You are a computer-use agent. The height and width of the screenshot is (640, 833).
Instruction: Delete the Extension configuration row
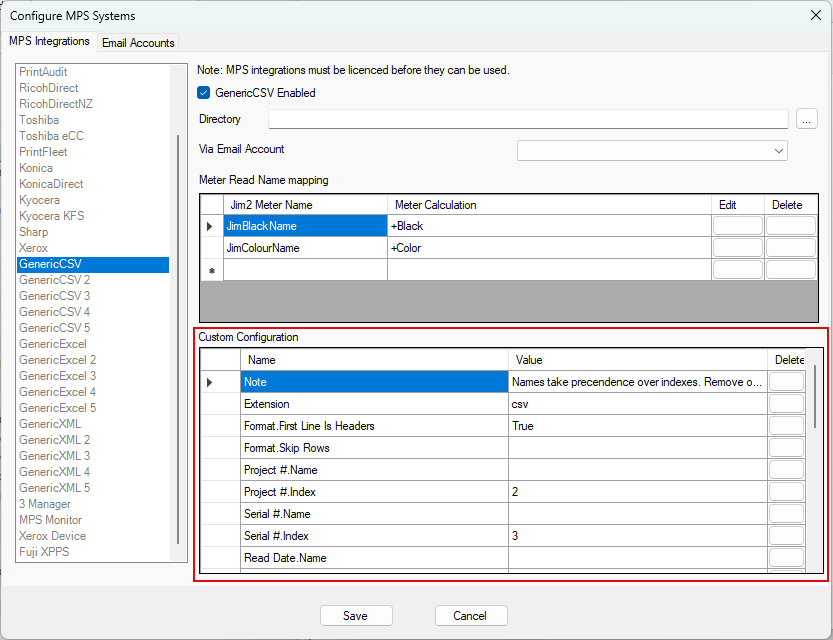click(786, 404)
